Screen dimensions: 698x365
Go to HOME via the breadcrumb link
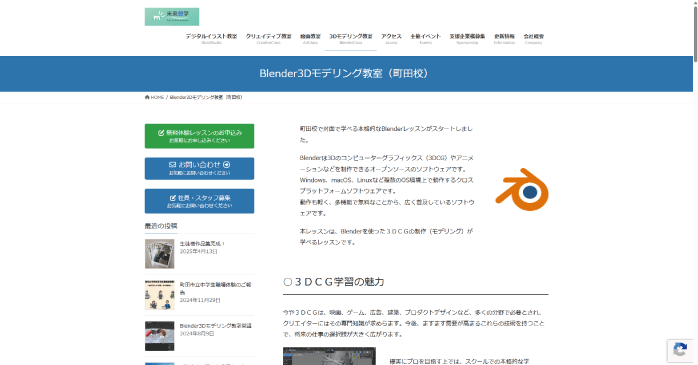(154, 97)
